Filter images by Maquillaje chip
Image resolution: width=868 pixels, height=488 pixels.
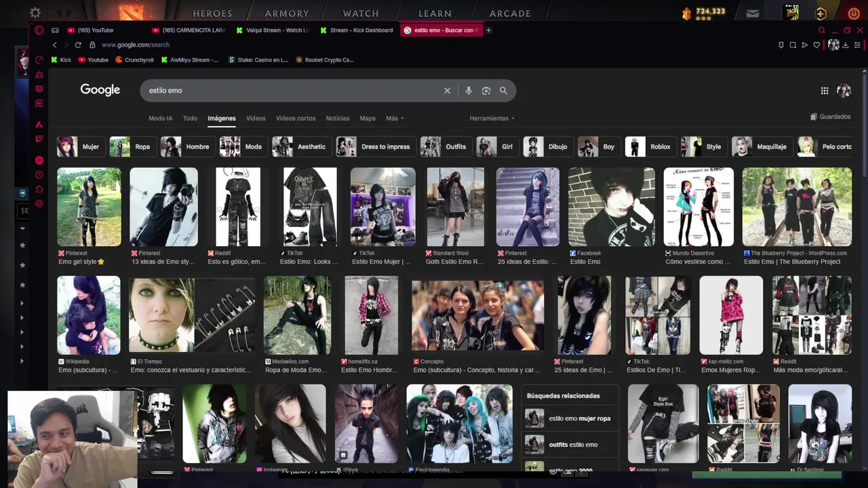(x=761, y=146)
